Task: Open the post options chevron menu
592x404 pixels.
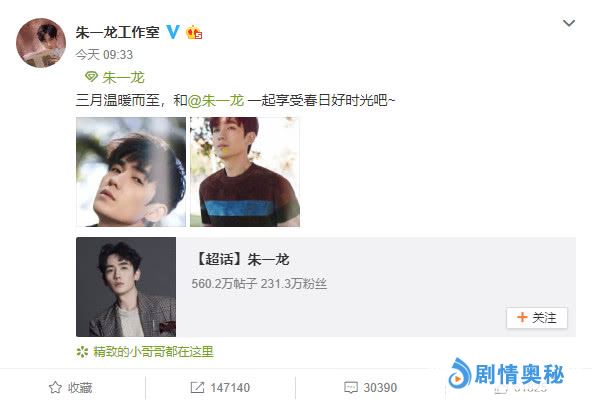Action: click(569, 23)
